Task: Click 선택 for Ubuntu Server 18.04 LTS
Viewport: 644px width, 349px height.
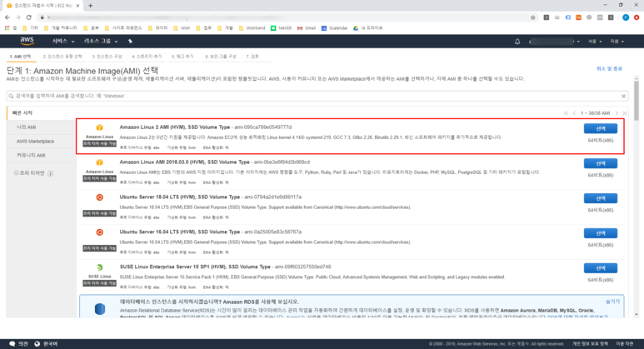Action: 601,198
